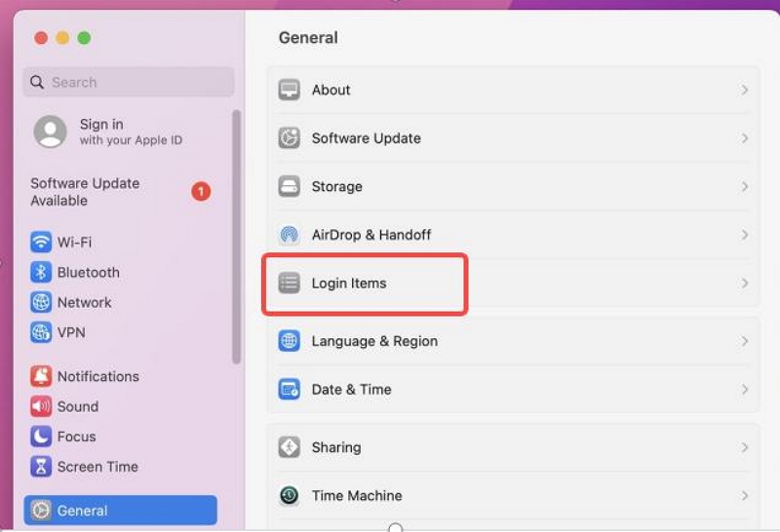Image resolution: width=780 pixels, height=532 pixels.
Task: Click the Notifications bell icon
Action: pyautogui.click(x=41, y=376)
